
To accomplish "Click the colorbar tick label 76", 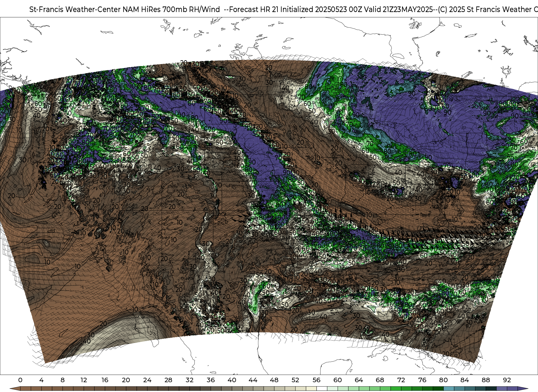I will click(422, 380).
